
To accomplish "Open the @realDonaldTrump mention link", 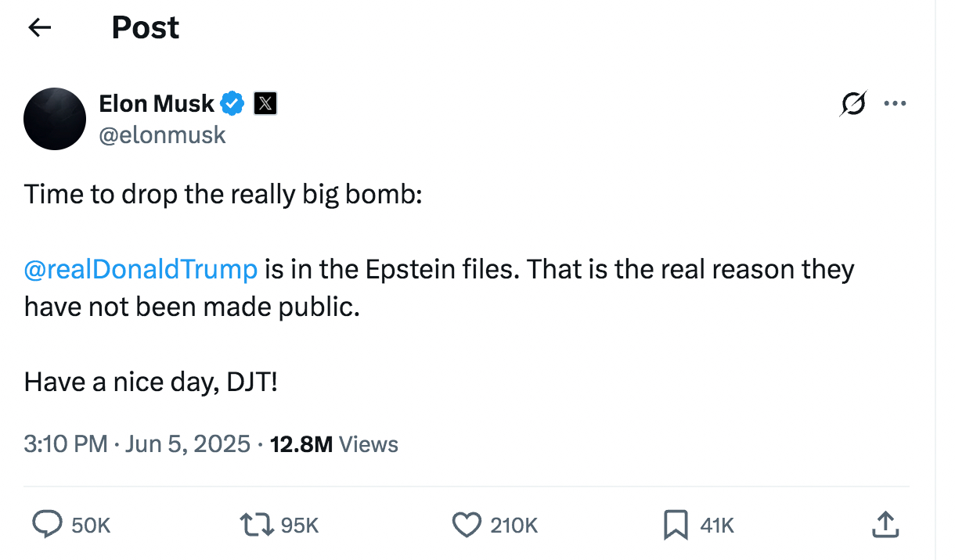I will click(x=141, y=269).
